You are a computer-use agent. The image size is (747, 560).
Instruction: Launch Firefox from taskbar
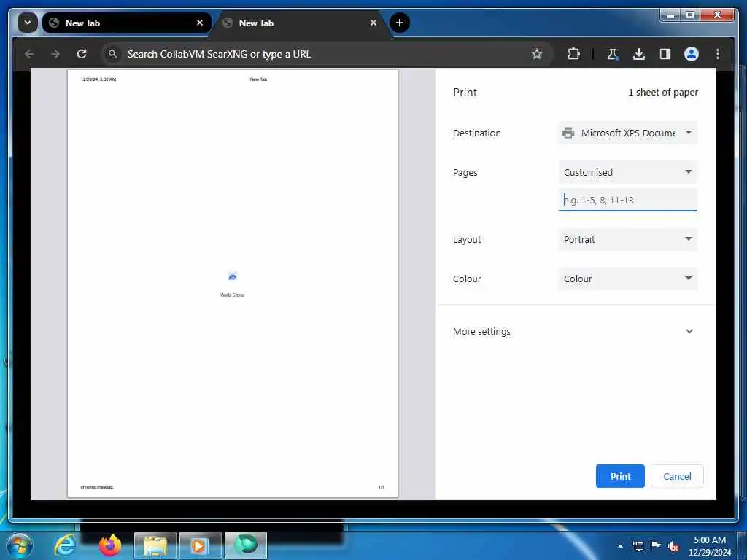tap(110, 545)
